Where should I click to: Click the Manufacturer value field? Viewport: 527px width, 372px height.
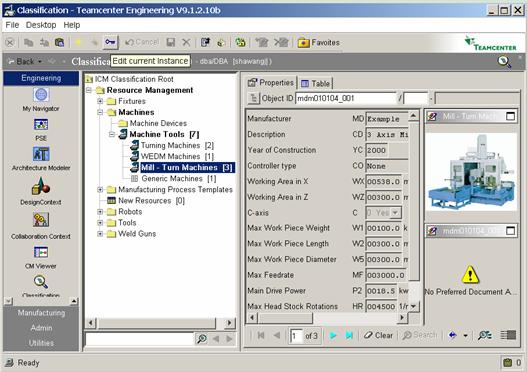(387, 119)
